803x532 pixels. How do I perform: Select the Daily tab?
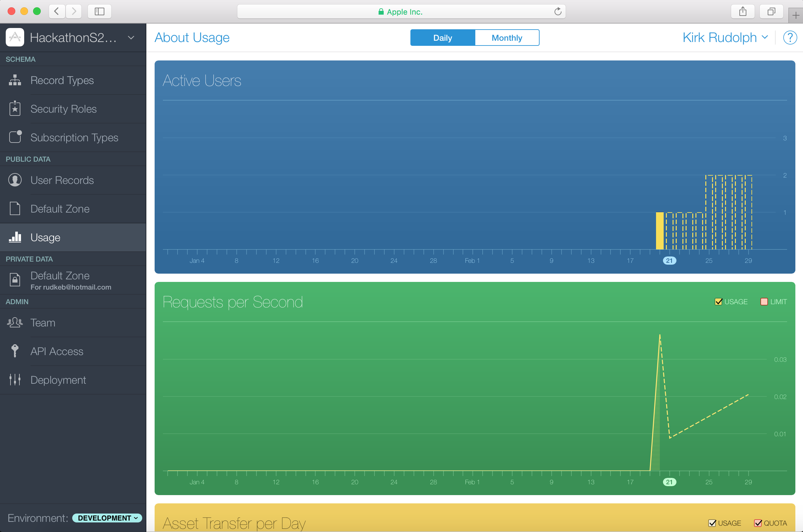[x=442, y=38]
